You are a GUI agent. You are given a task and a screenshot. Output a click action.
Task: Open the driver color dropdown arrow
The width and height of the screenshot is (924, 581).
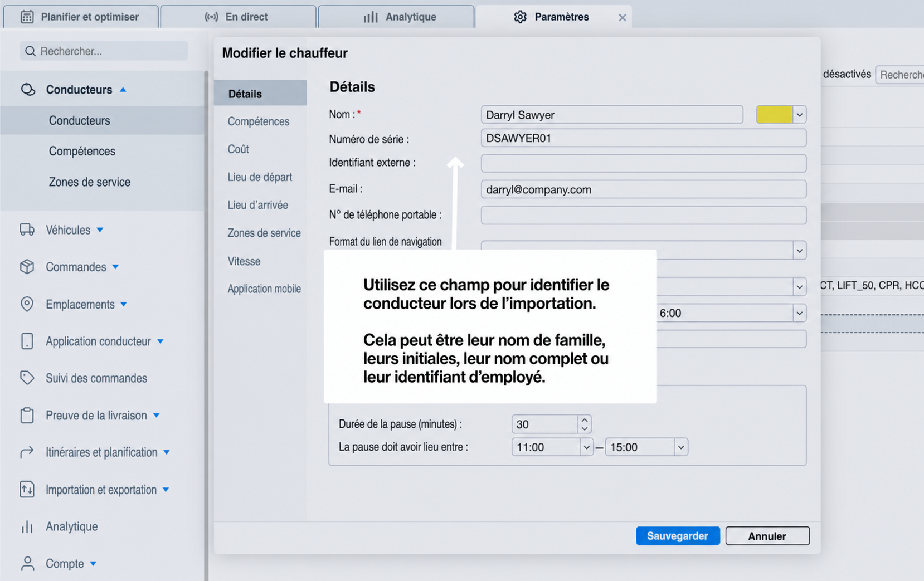799,115
